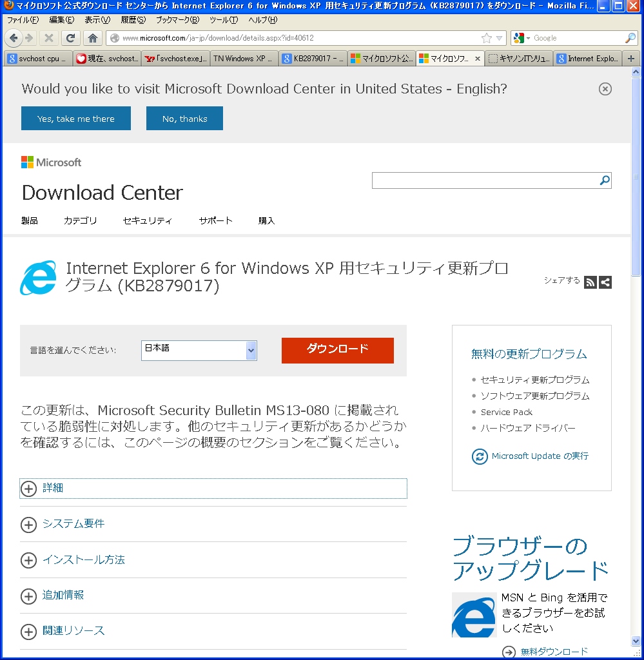
Task: Click the RSS feed share icon
Action: (x=590, y=282)
